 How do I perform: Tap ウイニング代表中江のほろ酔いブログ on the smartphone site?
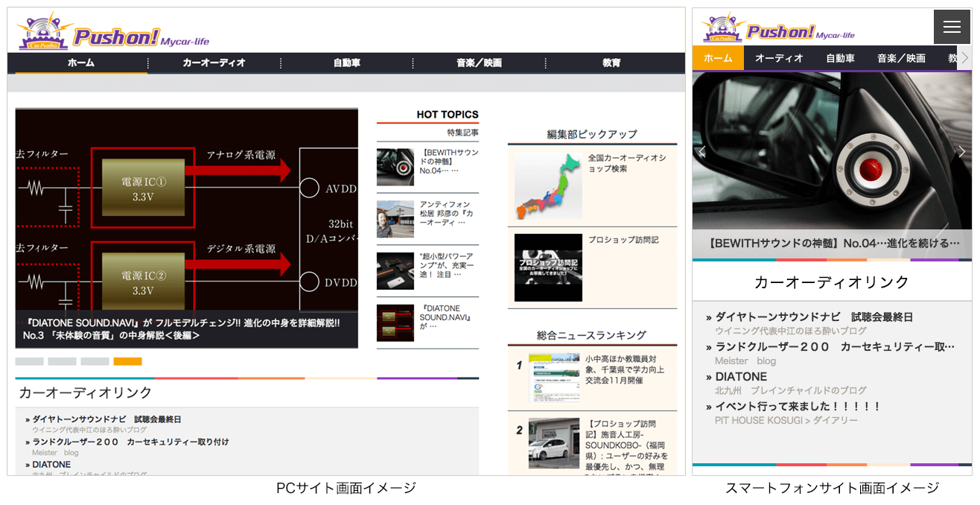(791, 331)
